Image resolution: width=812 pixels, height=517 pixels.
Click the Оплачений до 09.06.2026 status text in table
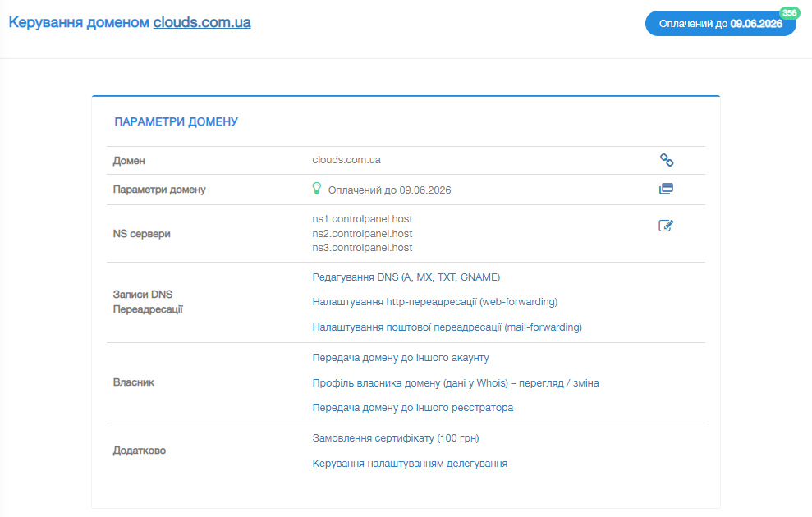tap(389, 190)
